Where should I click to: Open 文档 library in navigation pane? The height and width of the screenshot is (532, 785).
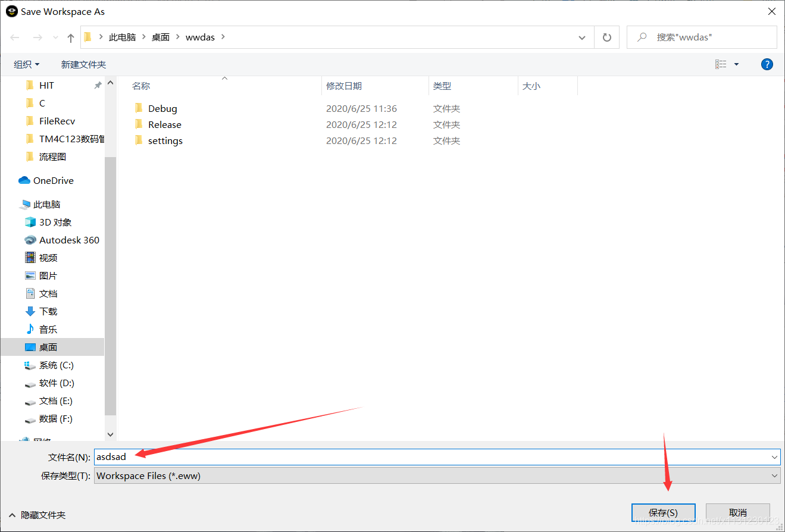(x=48, y=293)
